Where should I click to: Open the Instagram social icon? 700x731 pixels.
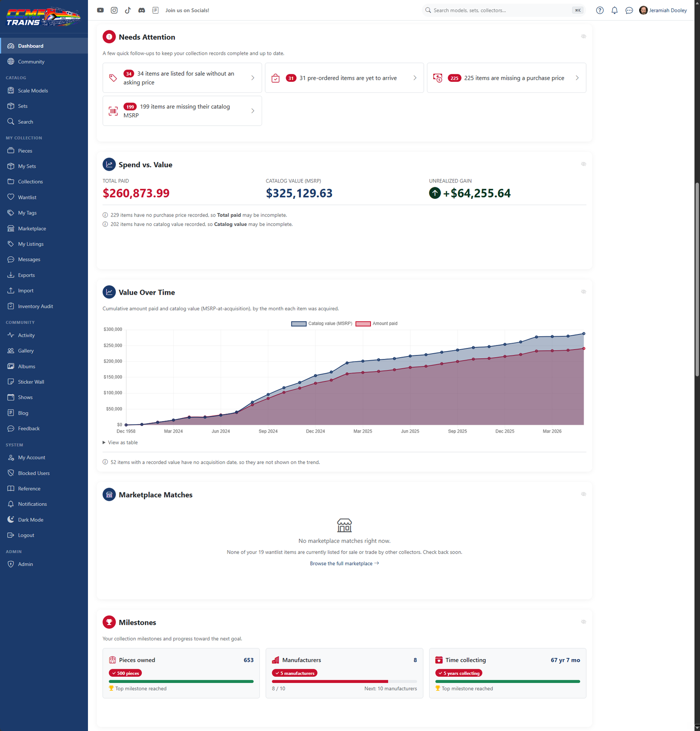click(x=114, y=10)
